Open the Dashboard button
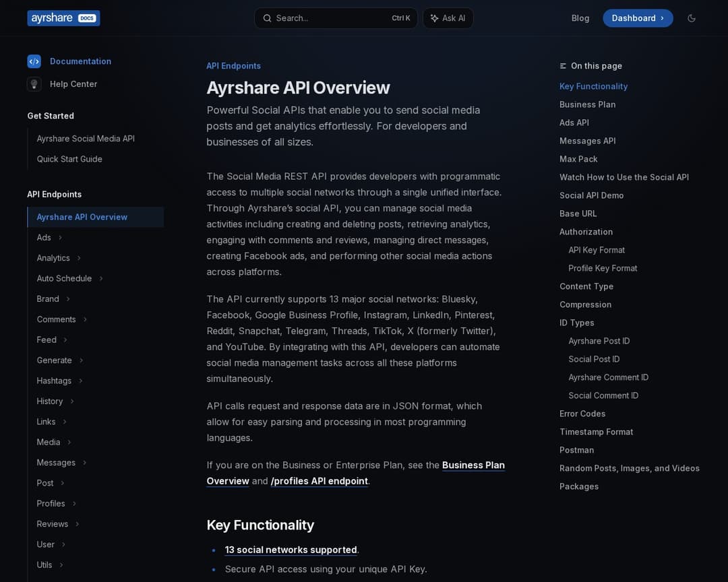Image resolution: width=728 pixels, height=582 pixels. [637, 18]
